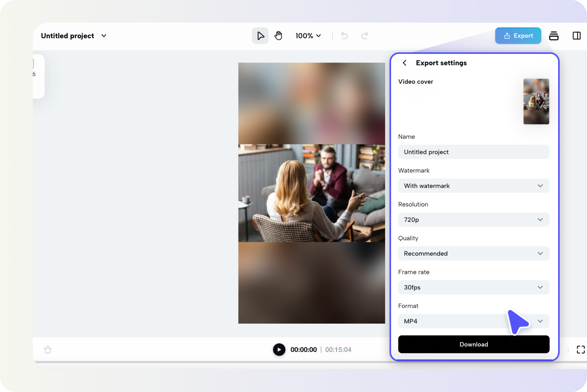The image size is (587, 392).
Task: Expand the Untitled project name menu
Action: [x=104, y=36]
